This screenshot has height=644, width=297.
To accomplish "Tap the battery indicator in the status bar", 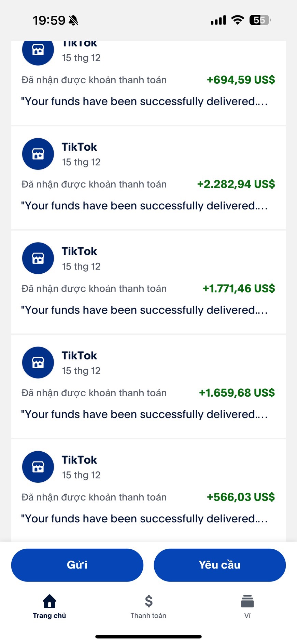I will 260,20.
